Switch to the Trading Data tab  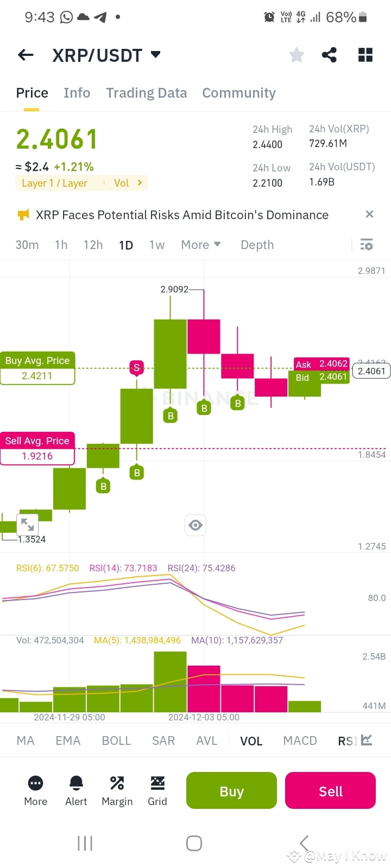coord(146,93)
